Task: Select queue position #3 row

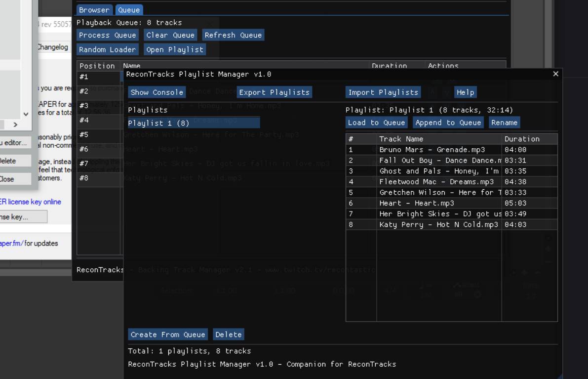Action: 98,106
